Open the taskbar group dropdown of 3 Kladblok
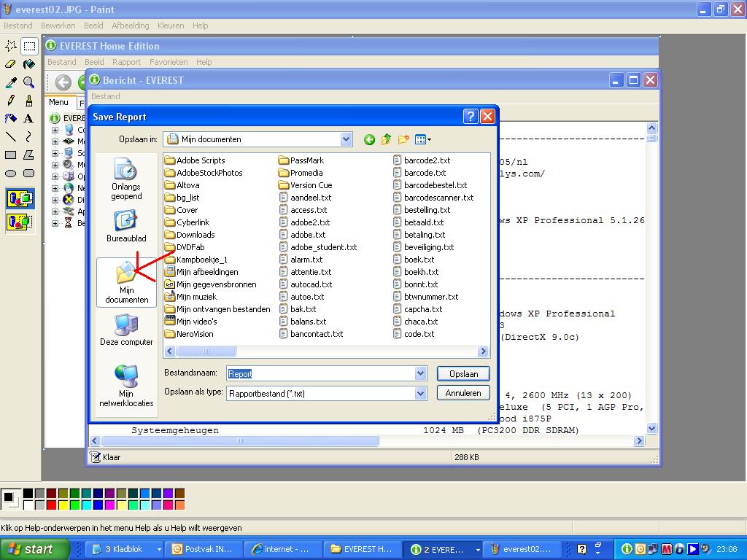Image resolution: width=747 pixels, height=560 pixels. pyautogui.click(x=158, y=549)
